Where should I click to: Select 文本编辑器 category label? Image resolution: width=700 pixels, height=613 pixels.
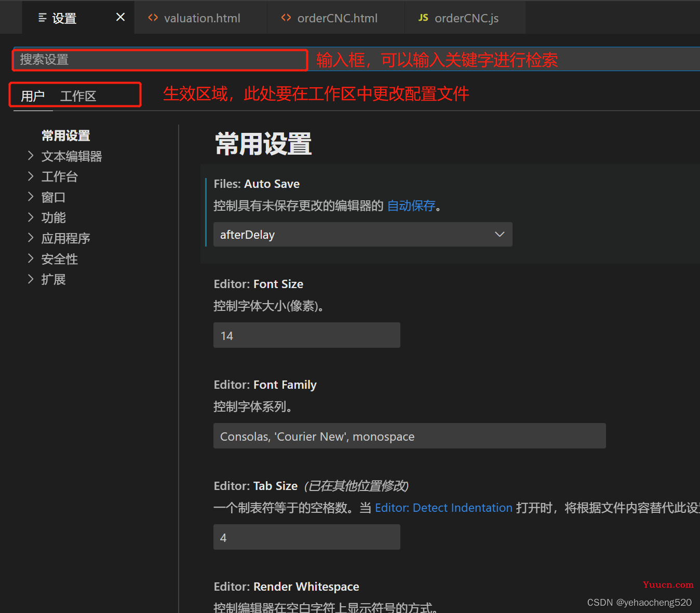click(x=72, y=156)
